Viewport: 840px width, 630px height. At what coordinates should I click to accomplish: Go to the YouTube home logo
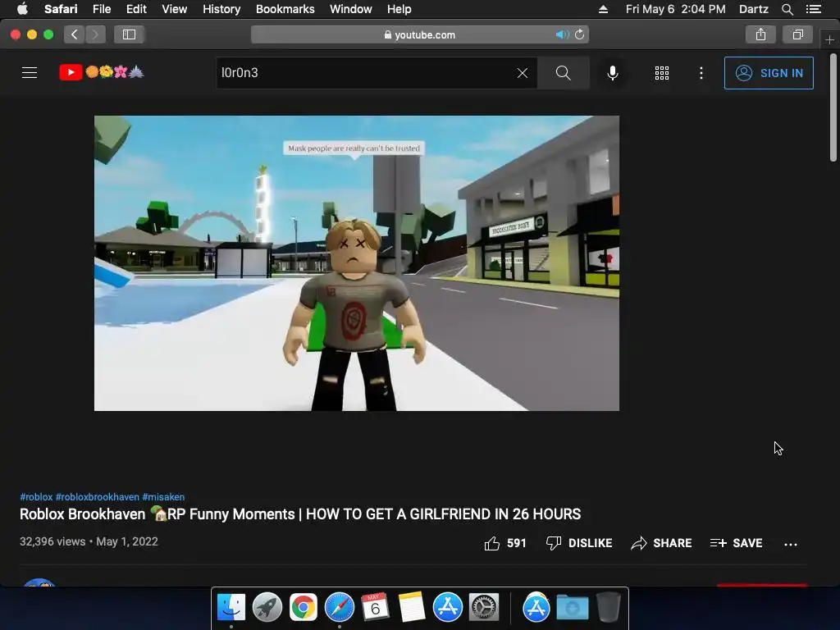(102, 72)
